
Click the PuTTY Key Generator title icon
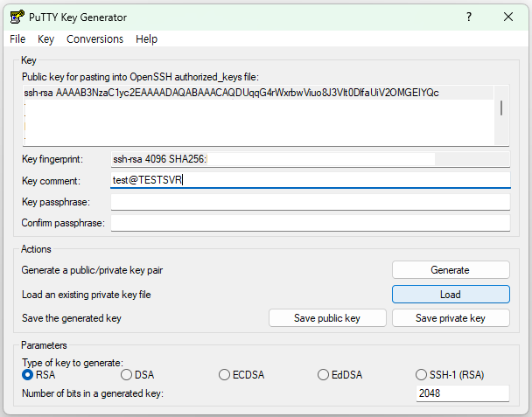pos(17,17)
